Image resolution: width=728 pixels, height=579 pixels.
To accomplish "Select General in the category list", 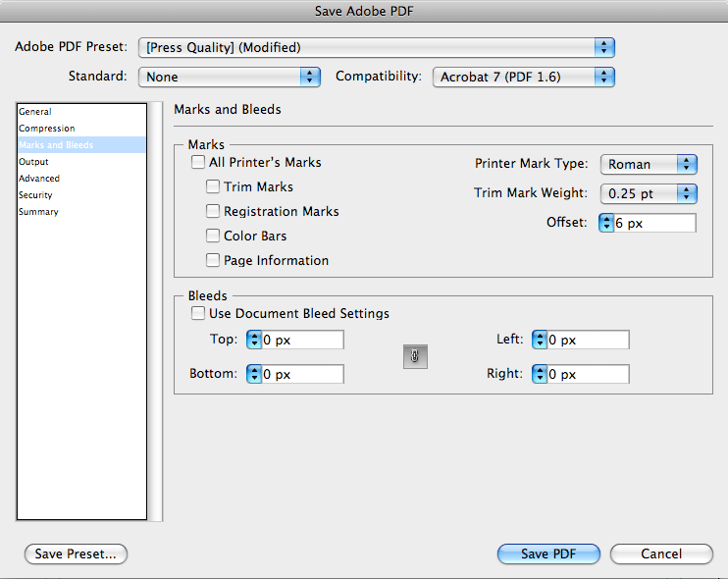I will coord(81,112).
